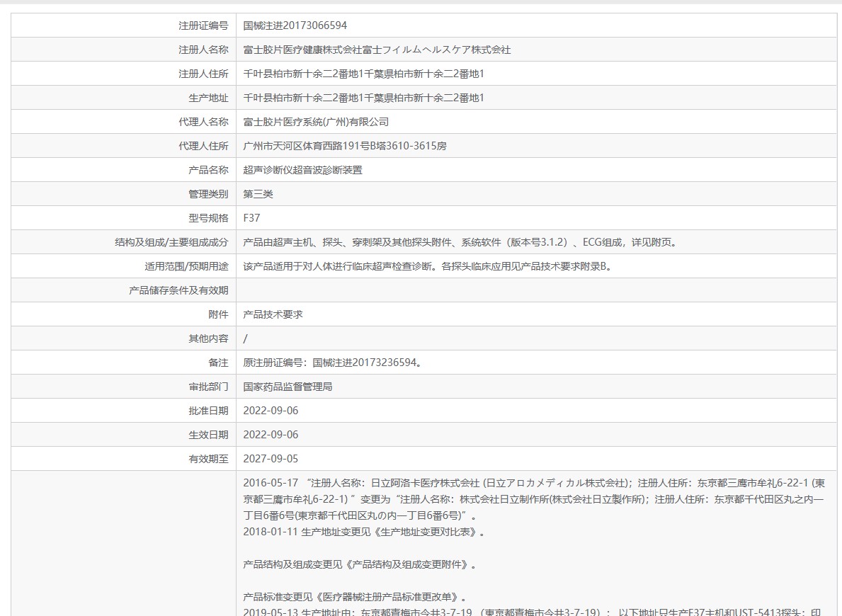Select registration number 国械注进20173066594

pos(295,25)
